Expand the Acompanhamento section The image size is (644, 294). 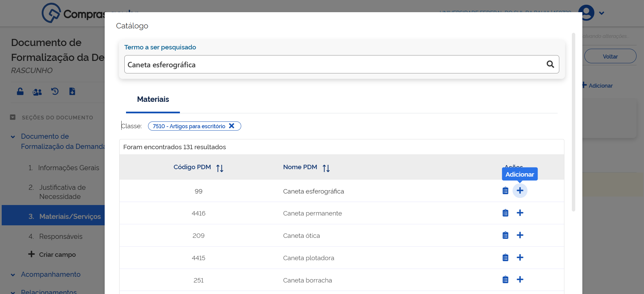(x=13, y=275)
